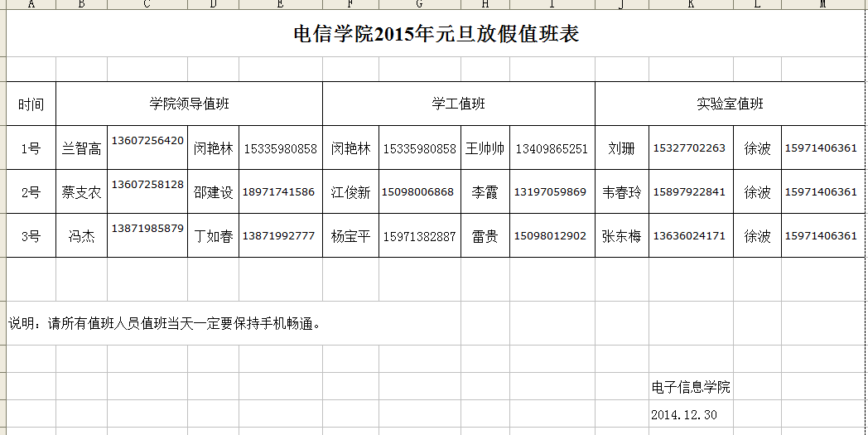Click column header G

[419, 4]
